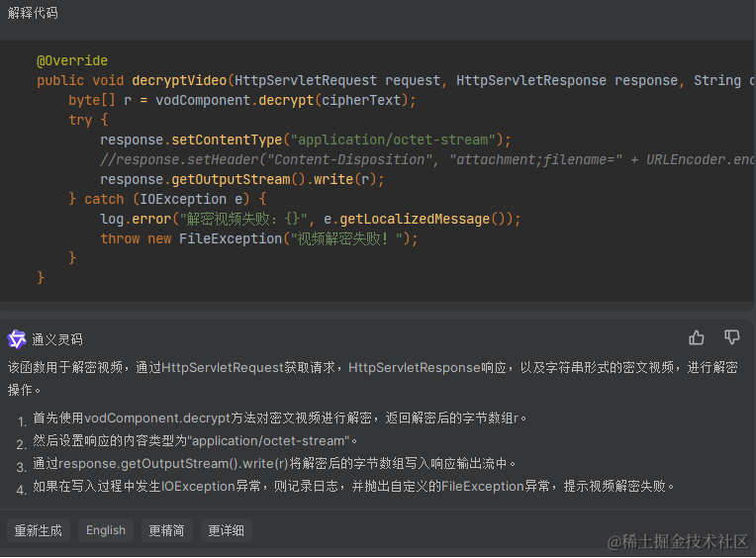The height and width of the screenshot is (558, 756).
Task: Click the 更详细 button
Action: pyautogui.click(x=227, y=530)
